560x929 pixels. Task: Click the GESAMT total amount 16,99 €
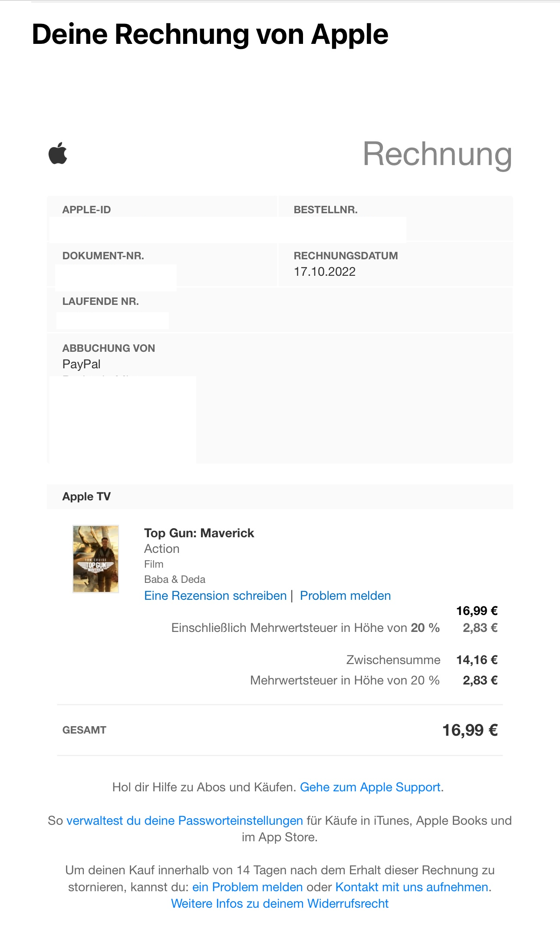(470, 730)
